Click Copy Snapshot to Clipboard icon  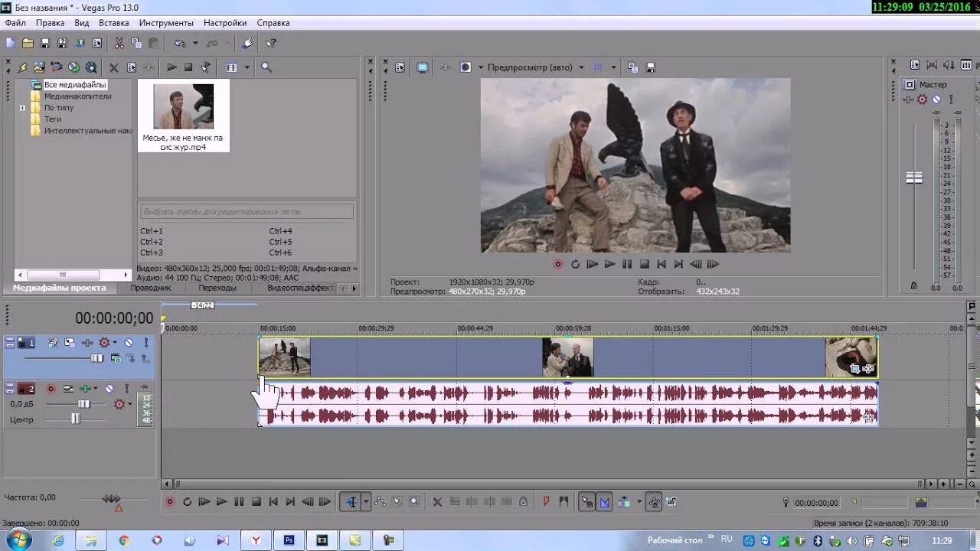[632, 67]
